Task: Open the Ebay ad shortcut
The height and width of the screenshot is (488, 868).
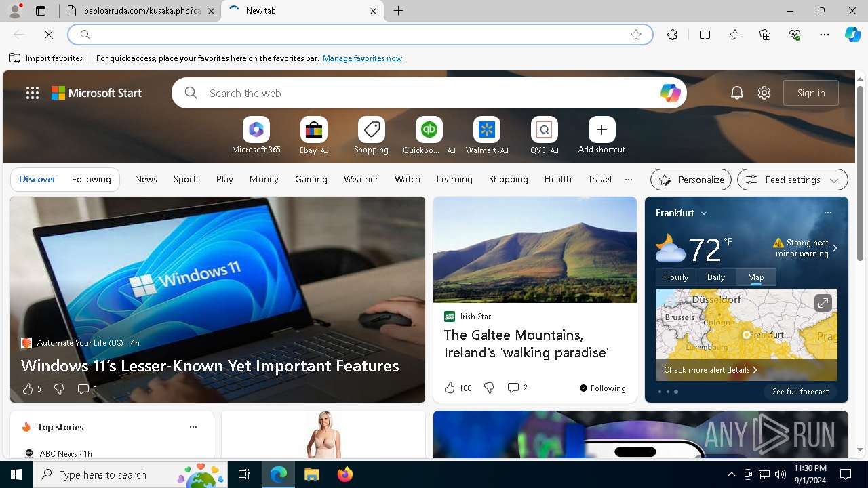Action: tap(314, 136)
